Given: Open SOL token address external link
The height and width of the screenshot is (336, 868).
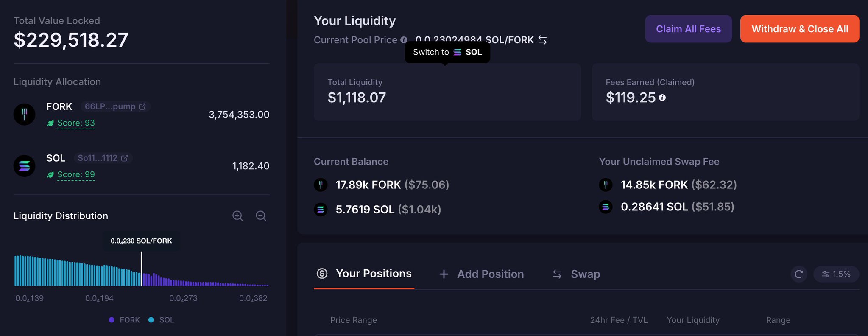Looking at the screenshot, I should pyautogui.click(x=124, y=158).
